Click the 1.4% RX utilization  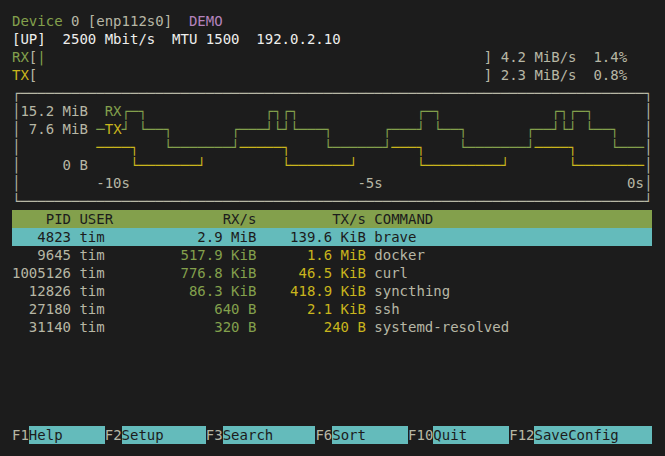610,57
